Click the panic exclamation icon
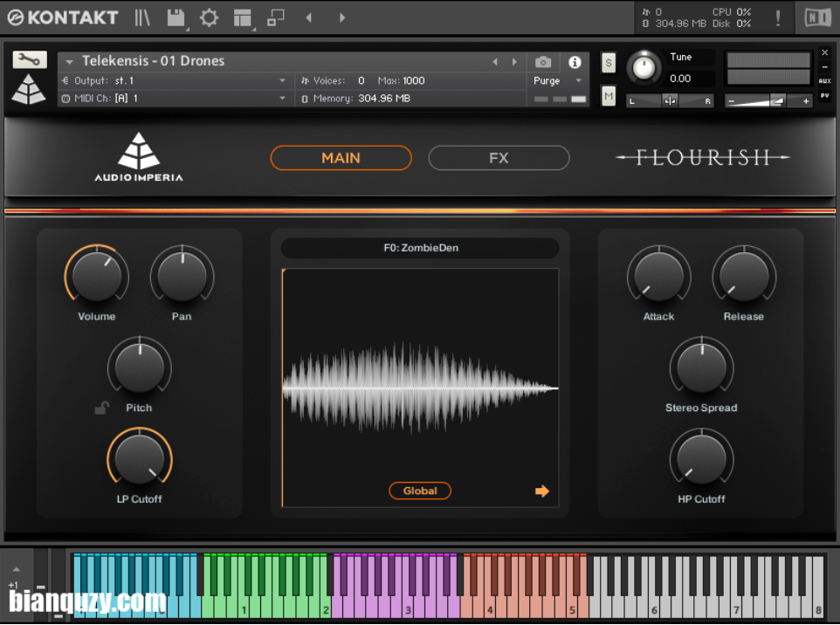This screenshot has width=840, height=625. (778, 17)
